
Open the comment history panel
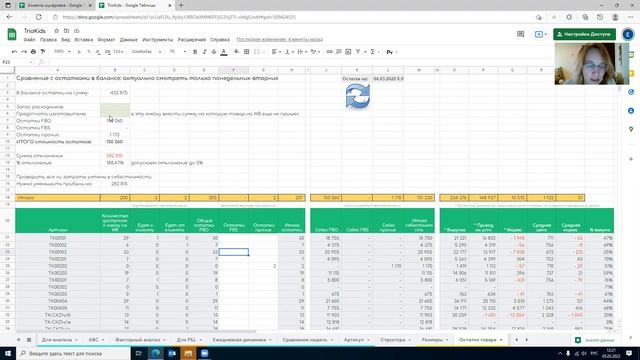[x=520, y=34]
